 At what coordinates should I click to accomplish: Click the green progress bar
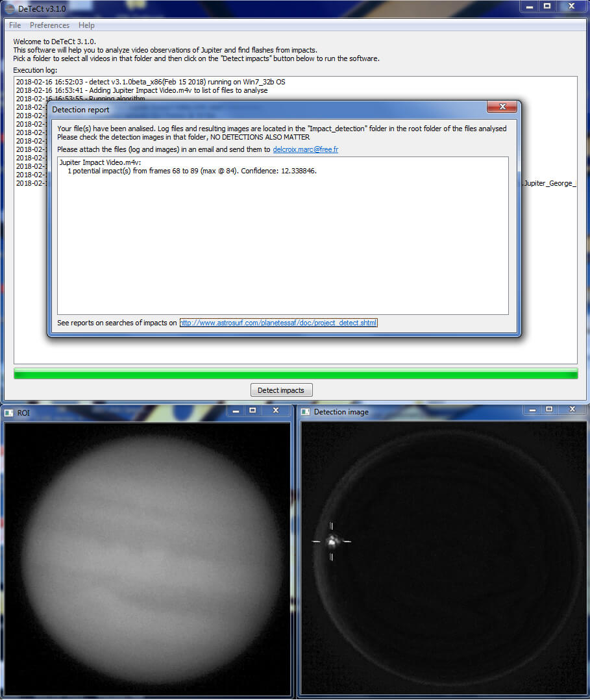[x=295, y=373]
